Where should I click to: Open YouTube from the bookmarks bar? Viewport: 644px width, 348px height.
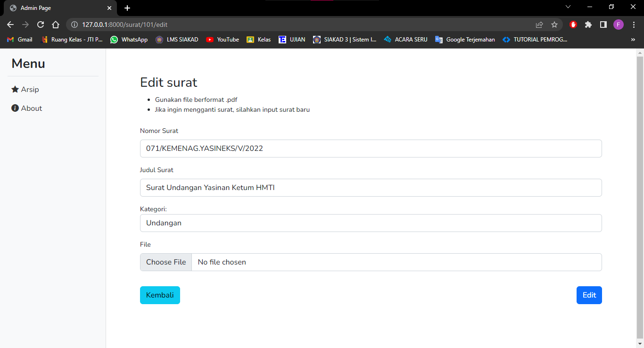222,40
